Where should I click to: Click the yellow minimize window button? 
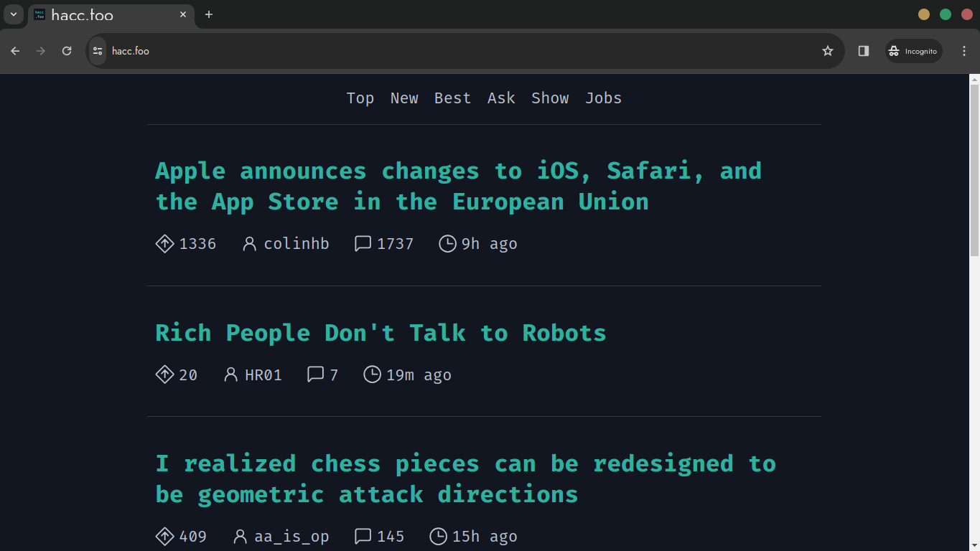click(x=924, y=14)
